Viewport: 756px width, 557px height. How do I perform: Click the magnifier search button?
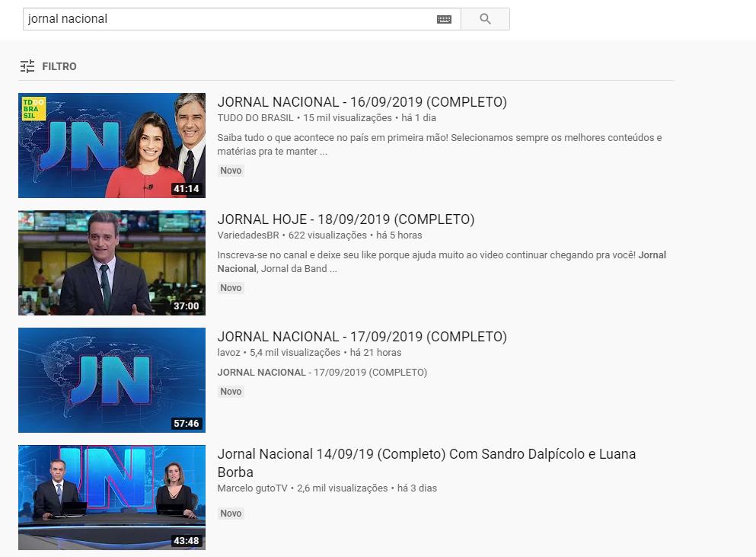[485, 19]
